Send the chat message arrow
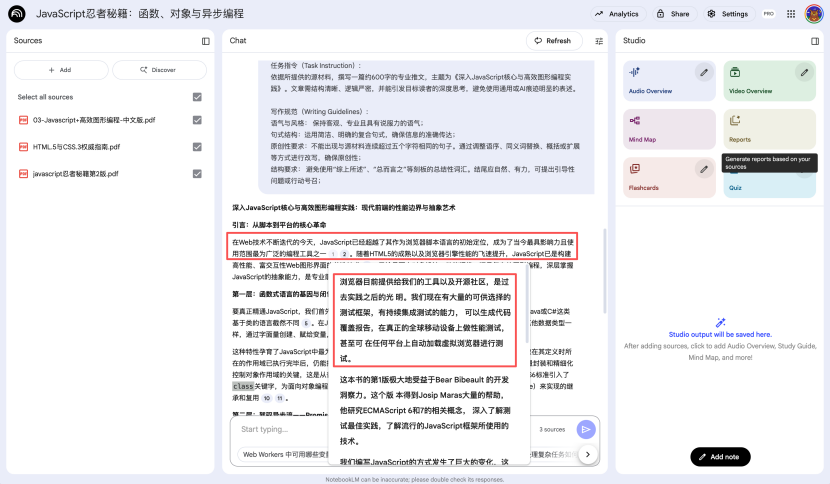The width and height of the screenshot is (830, 484). click(x=585, y=429)
